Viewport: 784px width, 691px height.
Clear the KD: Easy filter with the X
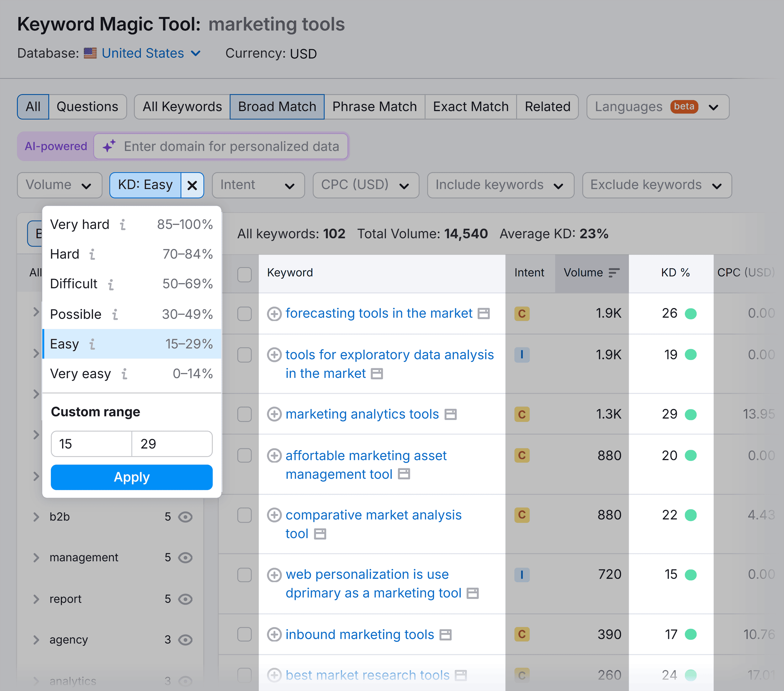[x=193, y=185]
